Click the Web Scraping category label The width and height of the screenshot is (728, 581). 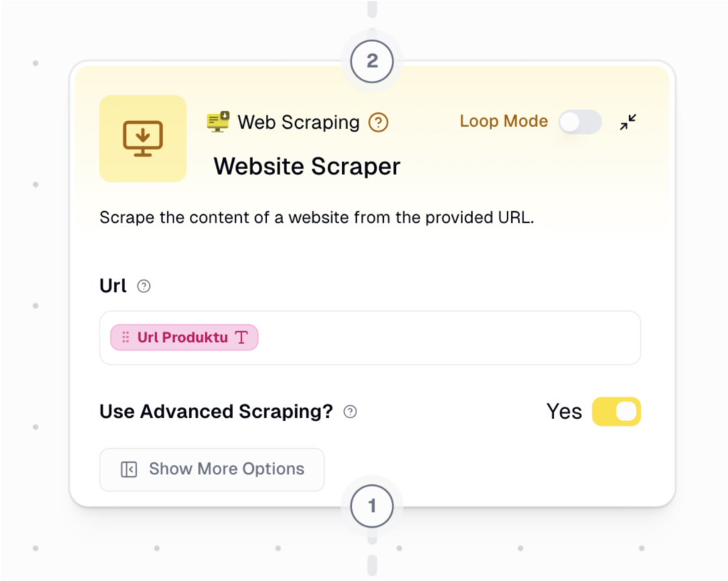(x=299, y=122)
